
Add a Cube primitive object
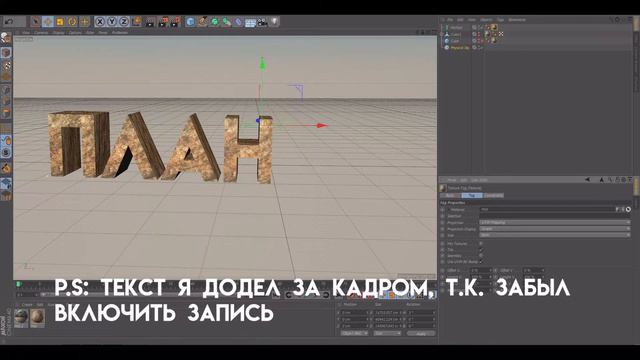(x=190, y=22)
